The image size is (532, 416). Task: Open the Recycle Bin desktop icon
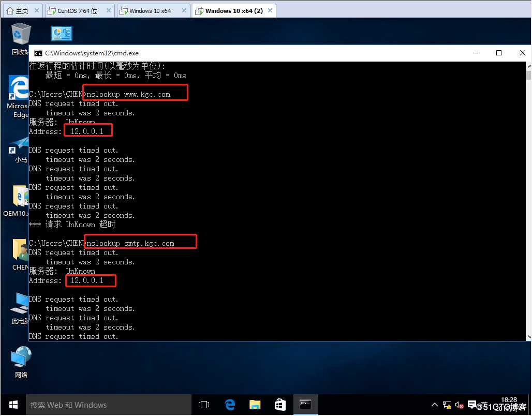20,39
